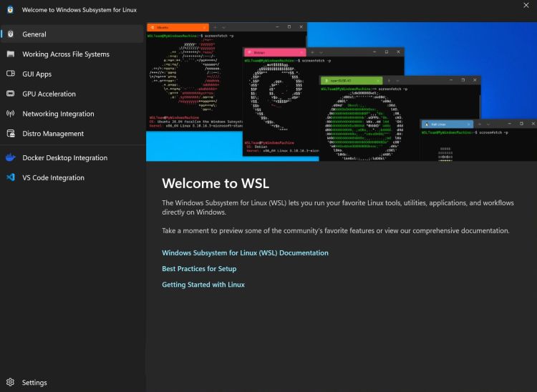This screenshot has width=537, height=392.
Task: Click the terminal windows hero image
Action: 341,92
